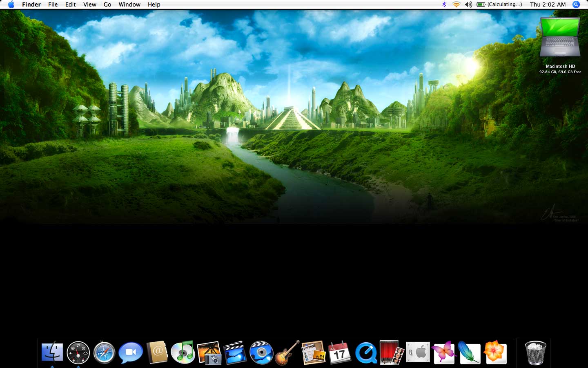
Task: Select the Macintosh HD desktop icon
Action: [x=560, y=38]
